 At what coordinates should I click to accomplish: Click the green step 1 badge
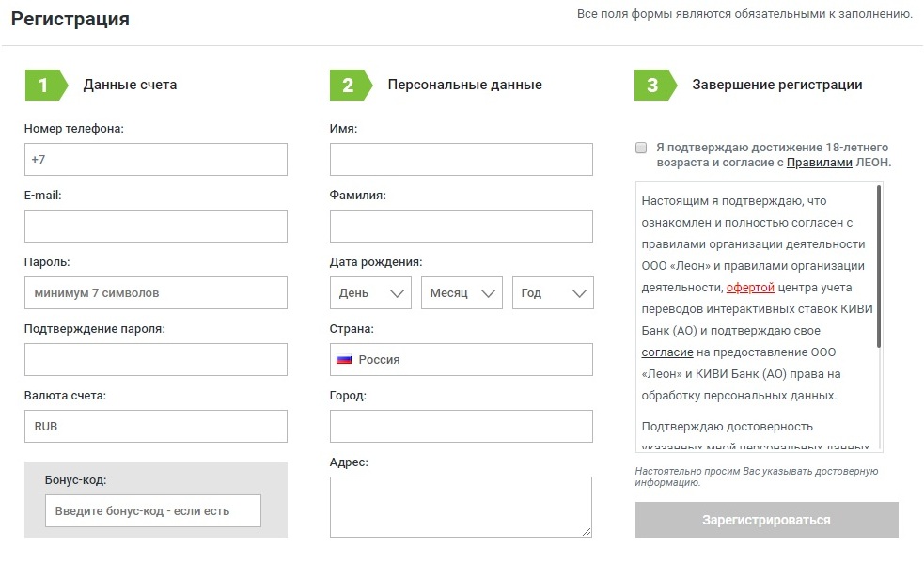click(43, 85)
